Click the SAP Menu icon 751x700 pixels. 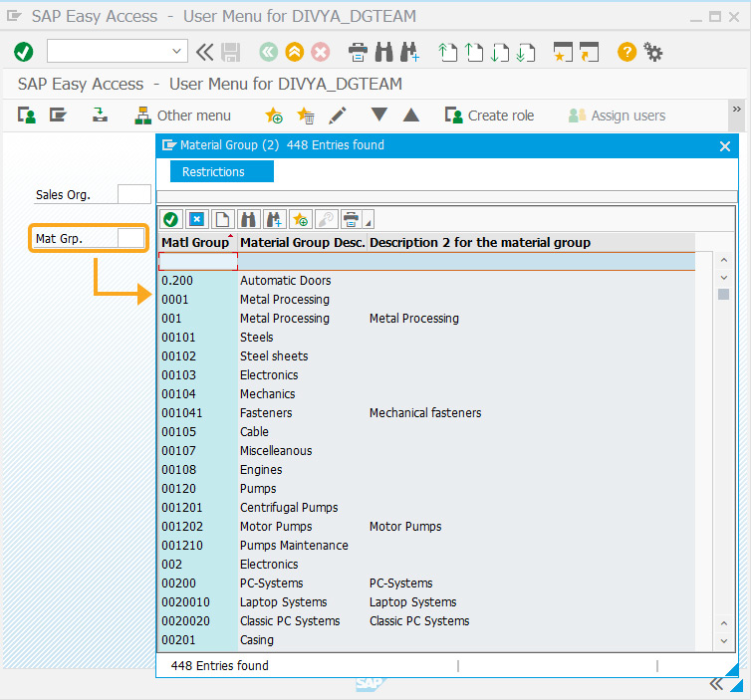point(58,116)
